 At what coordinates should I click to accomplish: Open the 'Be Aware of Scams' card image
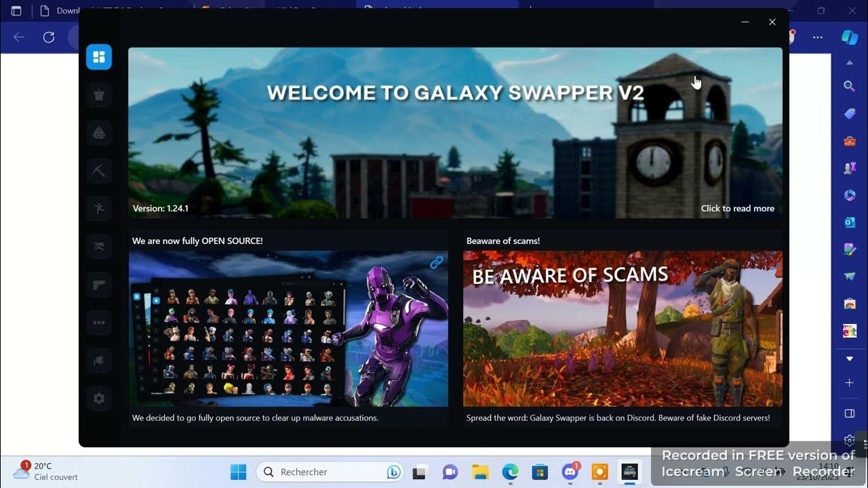623,329
